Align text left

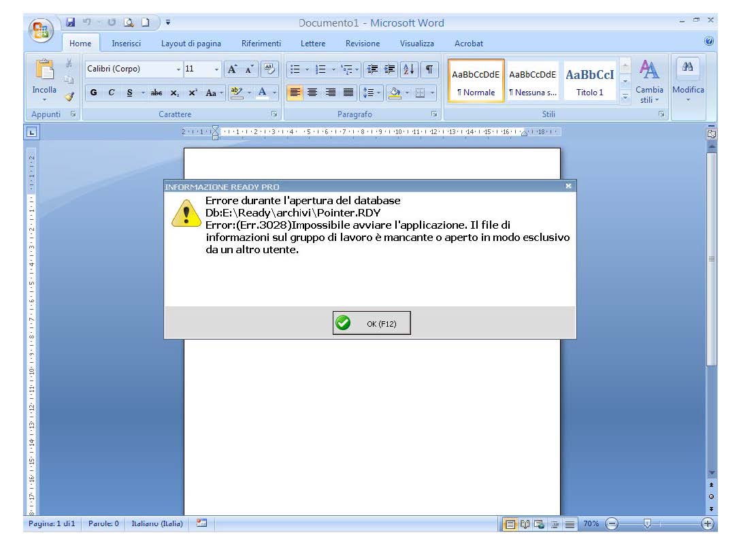[295, 92]
